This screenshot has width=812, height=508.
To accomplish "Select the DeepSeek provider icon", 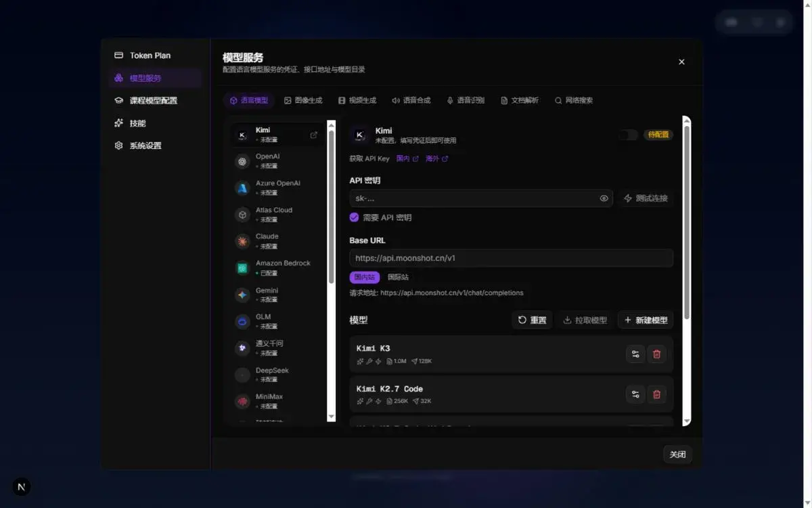I will click(x=242, y=375).
